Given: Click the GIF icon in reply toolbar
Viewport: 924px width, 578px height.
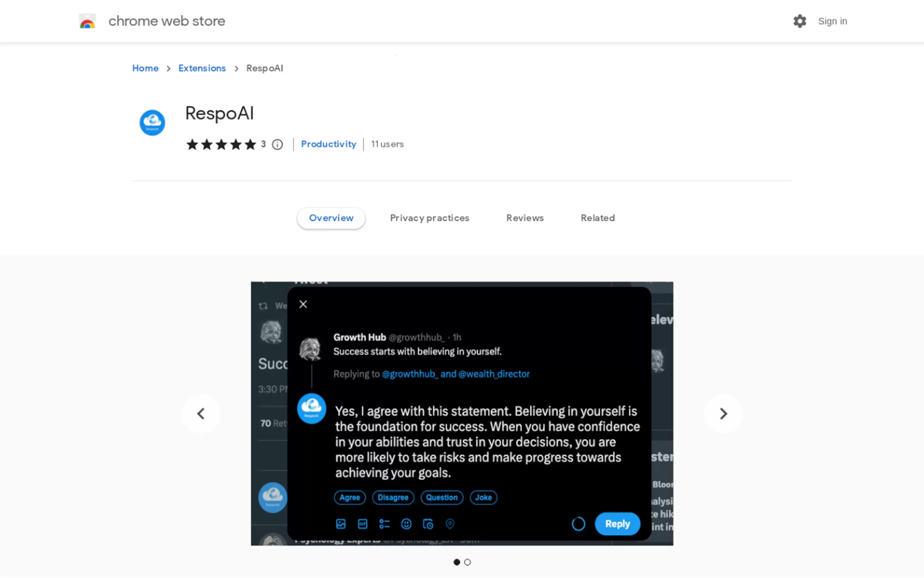Looking at the screenshot, I should [362, 524].
